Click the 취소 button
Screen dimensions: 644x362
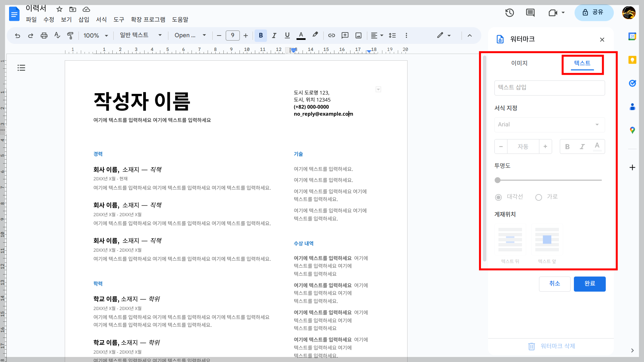click(x=554, y=284)
